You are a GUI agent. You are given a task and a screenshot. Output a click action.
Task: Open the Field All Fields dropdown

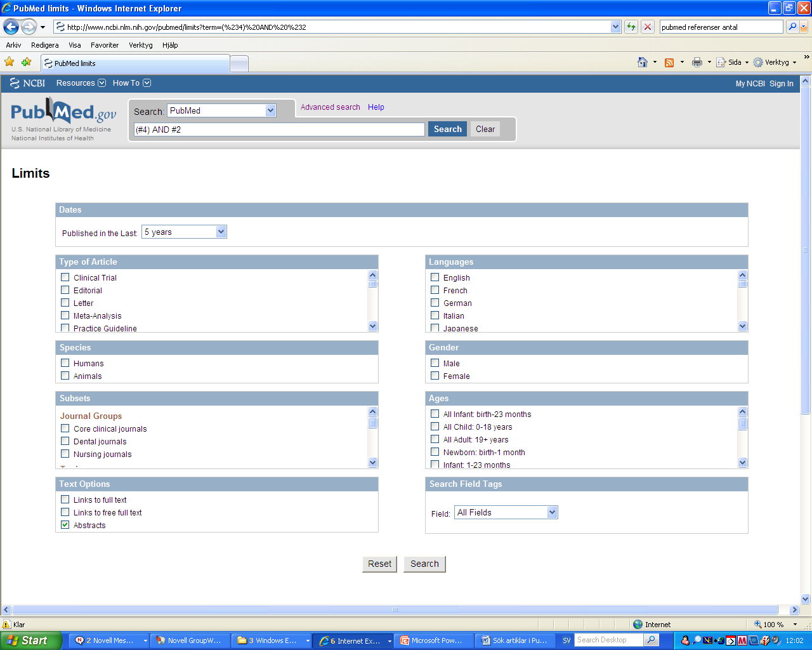point(506,512)
